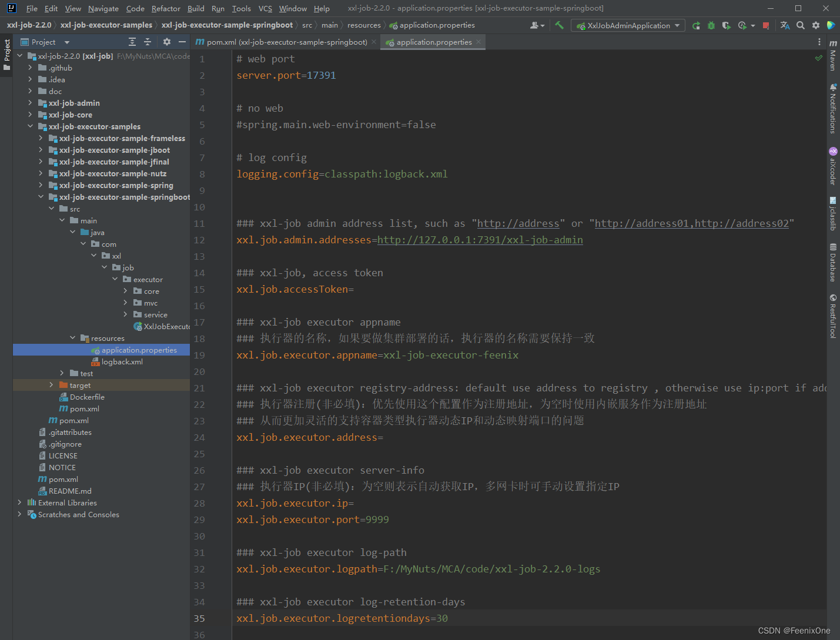Select the .gitignore file in tree
This screenshot has width=840, height=640.
[x=65, y=444]
